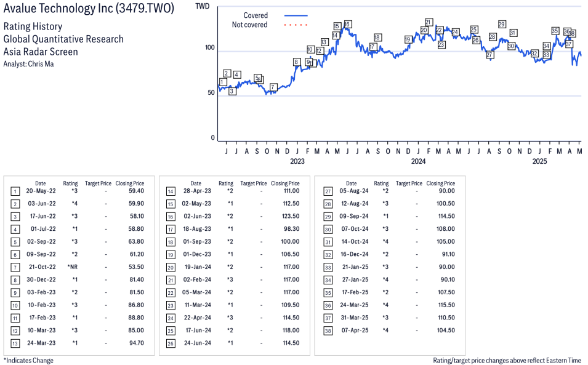The width and height of the screenshot is (588, 365).
Task: Click the *4 rating in the 14-Oct-24 row
Action: [x=385, y=241]
